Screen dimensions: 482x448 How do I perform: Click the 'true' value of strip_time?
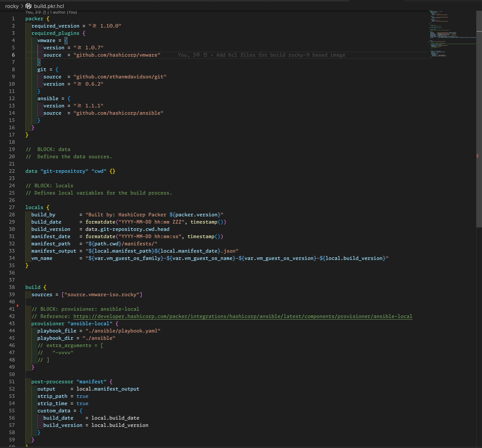(82, 404)
